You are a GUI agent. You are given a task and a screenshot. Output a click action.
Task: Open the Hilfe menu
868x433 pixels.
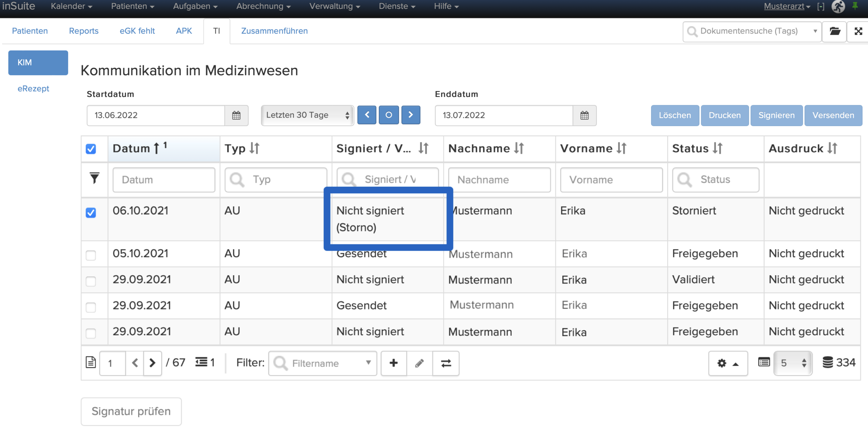click(x=446, y=6)
